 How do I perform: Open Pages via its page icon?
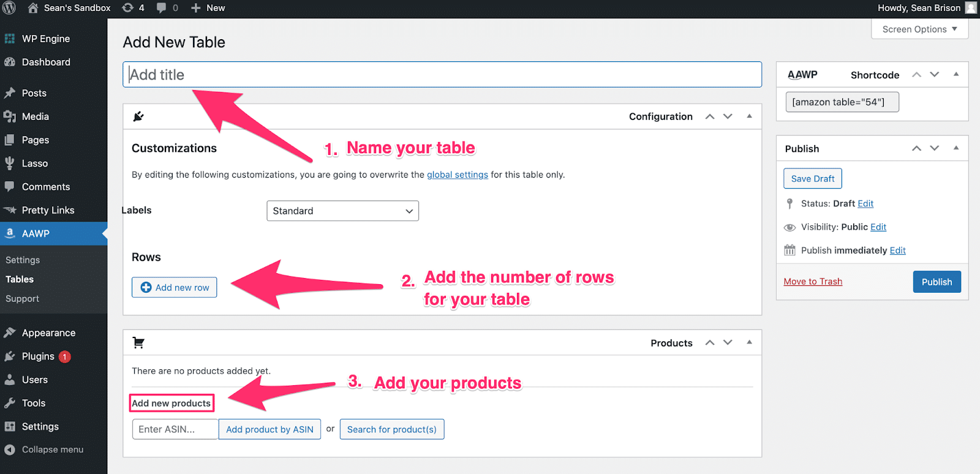pyautogui.click(x=10, y=140)
